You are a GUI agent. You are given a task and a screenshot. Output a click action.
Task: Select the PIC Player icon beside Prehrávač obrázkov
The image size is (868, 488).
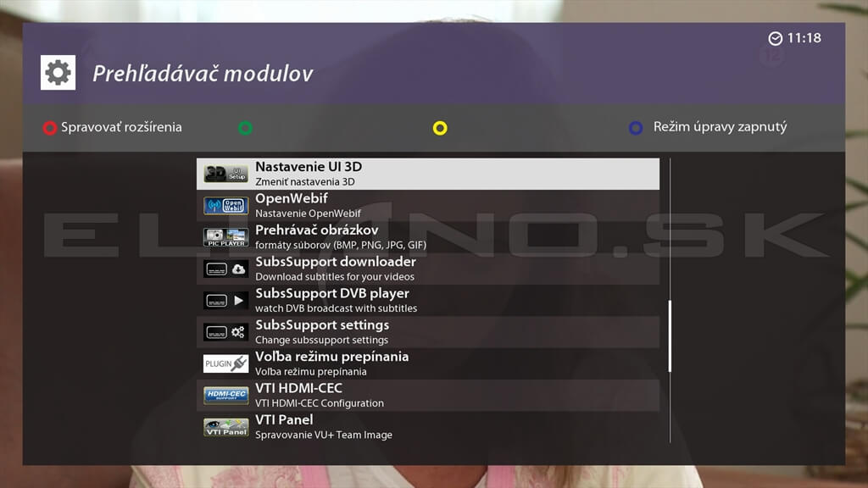click(224, 236)
